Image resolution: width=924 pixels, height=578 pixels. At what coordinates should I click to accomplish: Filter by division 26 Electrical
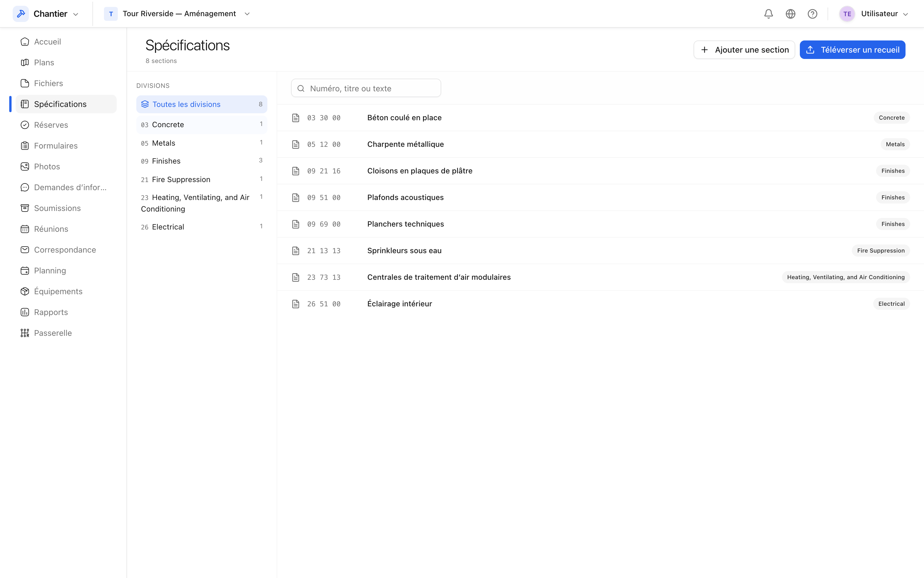pos(202,227)
